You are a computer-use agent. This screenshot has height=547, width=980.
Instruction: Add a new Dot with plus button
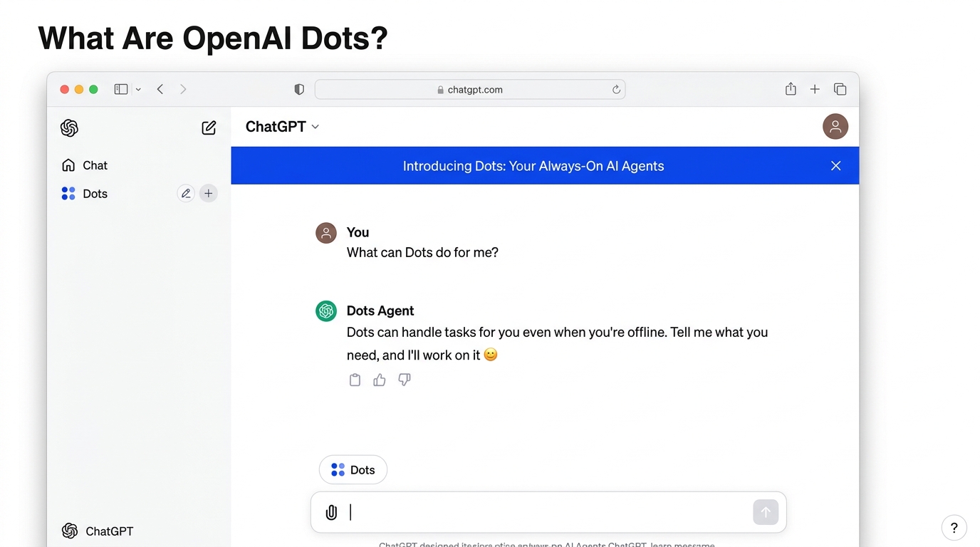pos(208,193)
